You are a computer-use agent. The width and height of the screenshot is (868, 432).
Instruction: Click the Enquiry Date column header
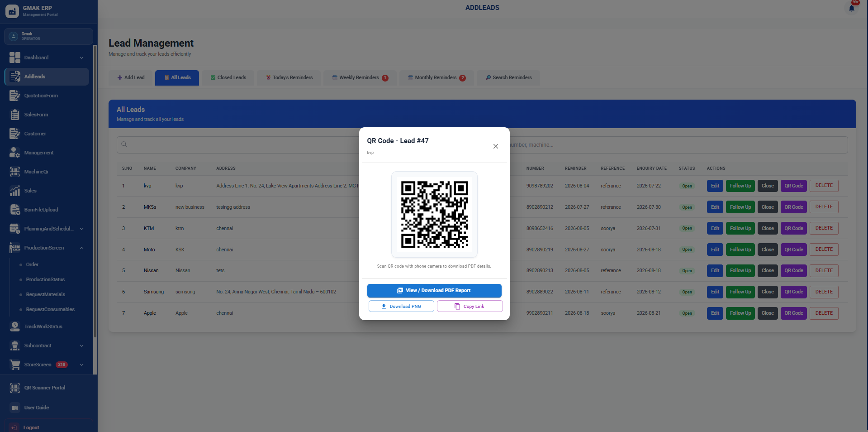pos(652,168)
